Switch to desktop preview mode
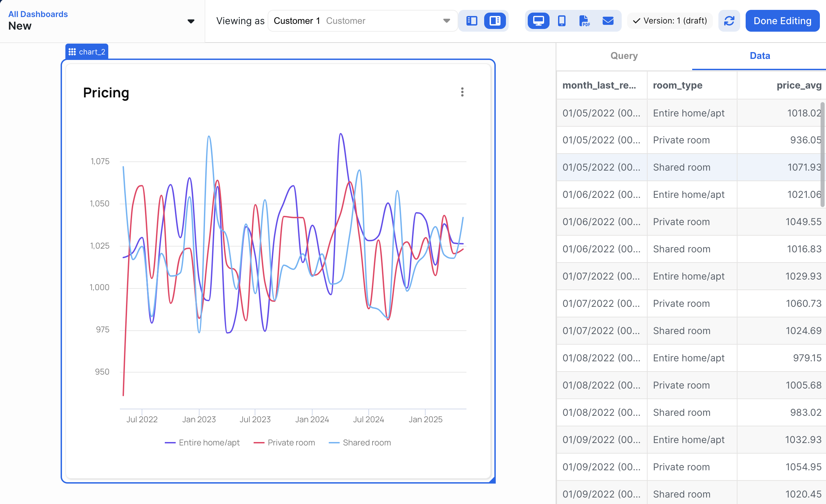Image resolution: width=826 pixels, height=504 pixels. (x=538, y=21)
